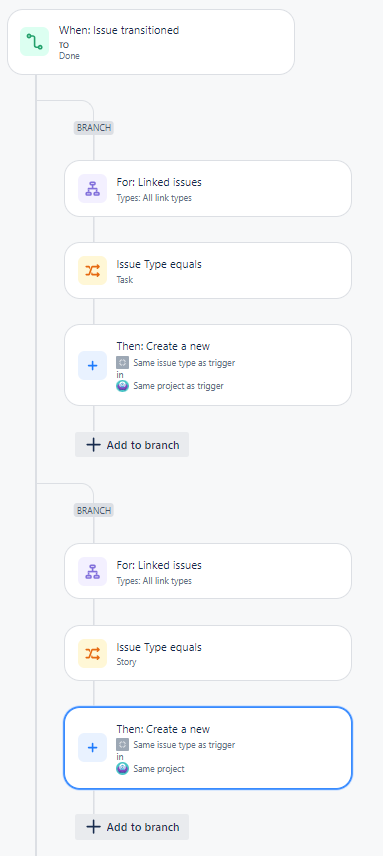Select the second BRANCH label

[94, 510]
